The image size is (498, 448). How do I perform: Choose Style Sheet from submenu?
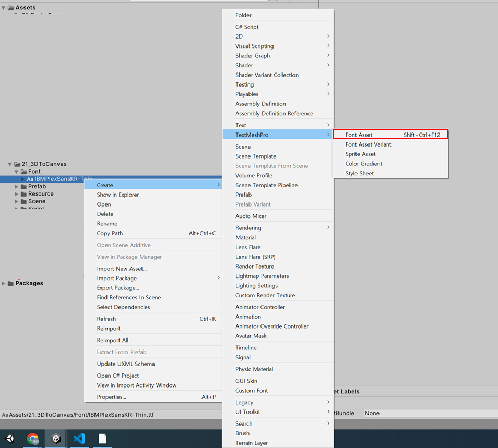[x=390, y=173]
